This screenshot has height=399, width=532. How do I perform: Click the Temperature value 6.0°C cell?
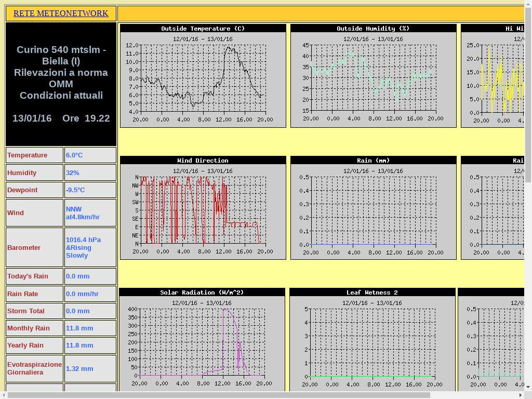(x=90, y=155)
